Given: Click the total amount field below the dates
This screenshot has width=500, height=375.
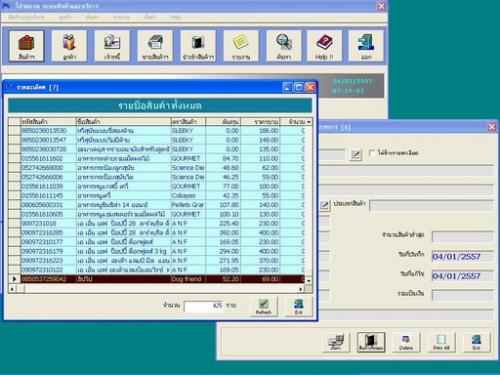Looking at the screenshot, I should [x=462, y=295].
